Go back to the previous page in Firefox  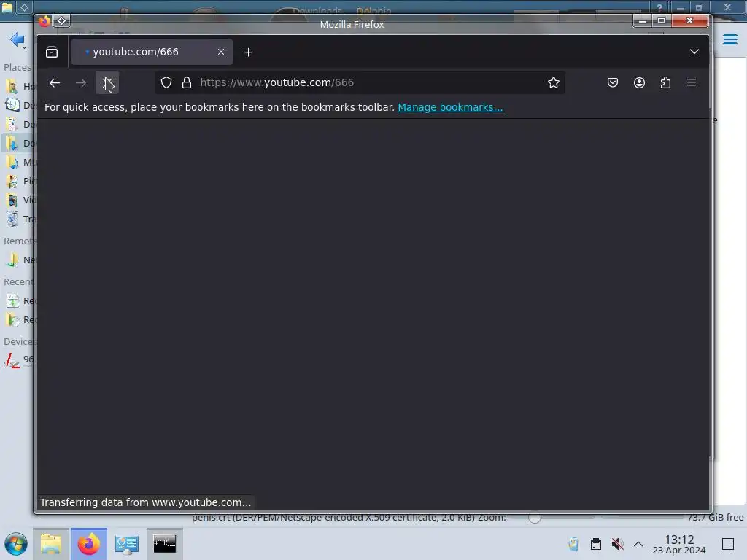tap(54, 83)
